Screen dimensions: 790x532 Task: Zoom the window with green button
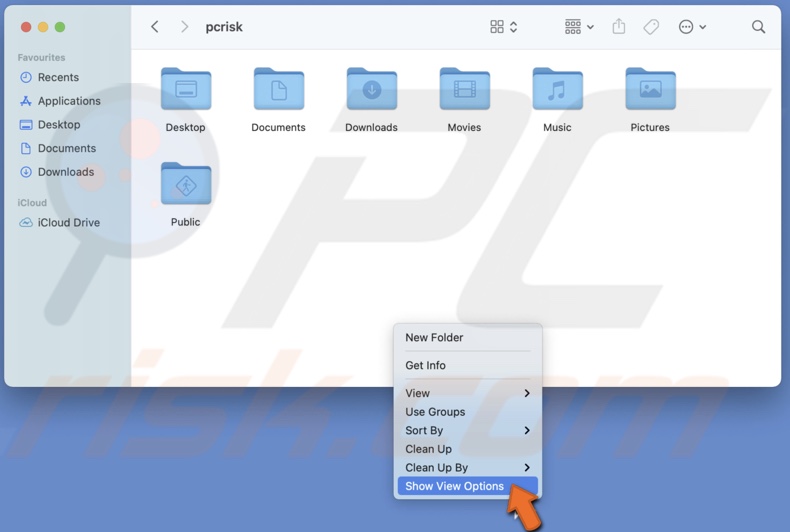60,27
